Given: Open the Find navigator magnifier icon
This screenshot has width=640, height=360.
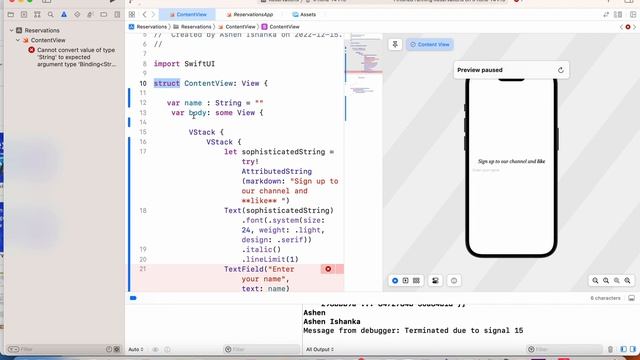Looking at the screenshot, I should [51, 15].
